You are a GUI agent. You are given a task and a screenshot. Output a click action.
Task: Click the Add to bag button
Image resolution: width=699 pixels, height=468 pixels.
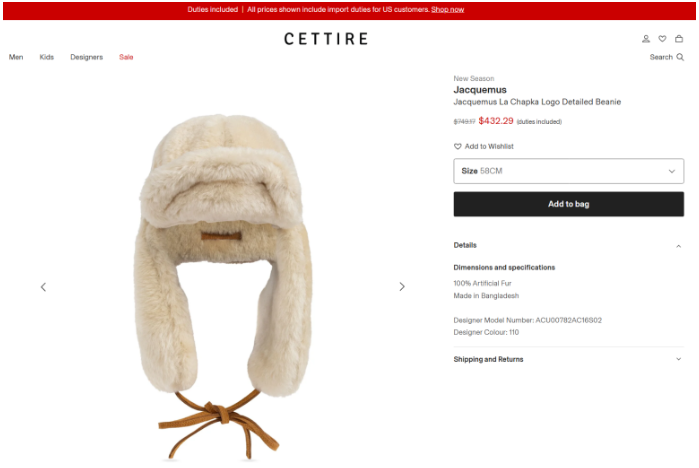click(x=568, y=204)
